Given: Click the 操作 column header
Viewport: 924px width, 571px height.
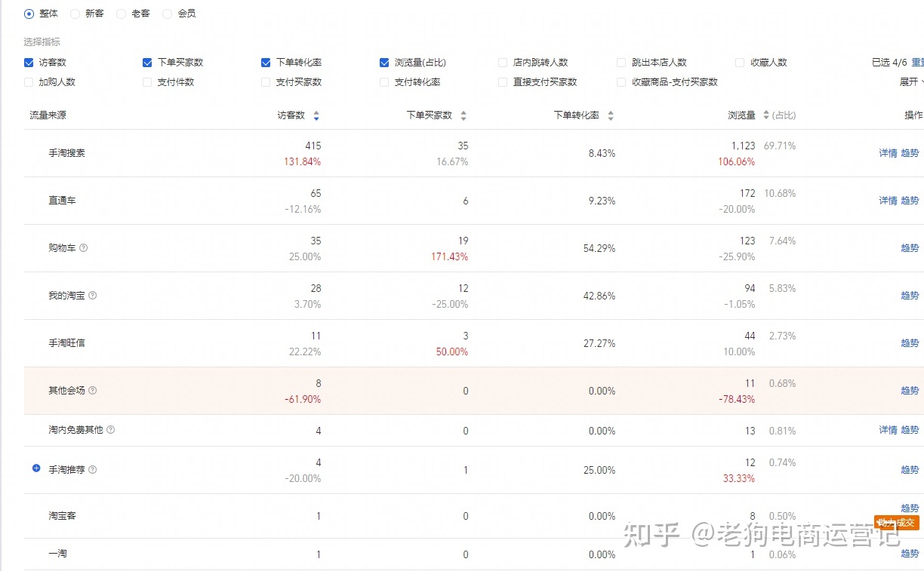Looking at the screenshot, I should point(913,115).
